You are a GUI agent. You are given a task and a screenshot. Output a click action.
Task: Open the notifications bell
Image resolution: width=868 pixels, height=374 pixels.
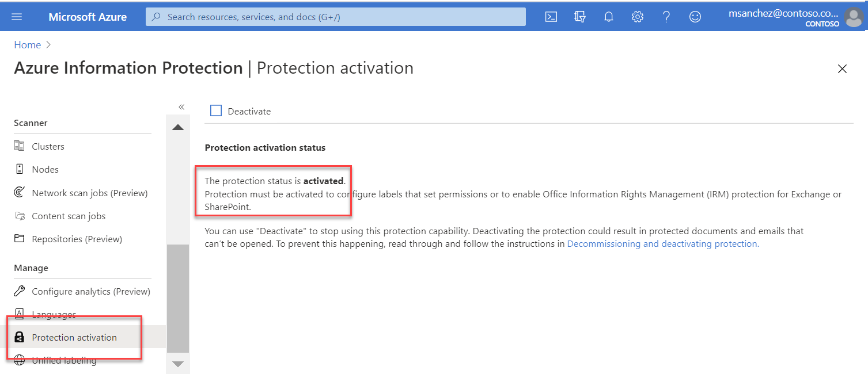tap(609, 17)
